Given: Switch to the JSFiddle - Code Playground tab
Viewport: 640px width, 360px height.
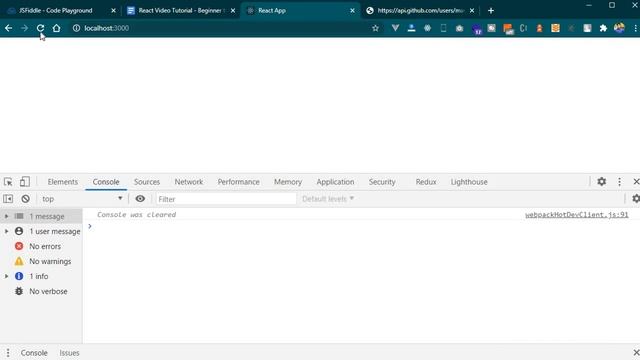Looking at the screenshot, I should click(56, 11).
